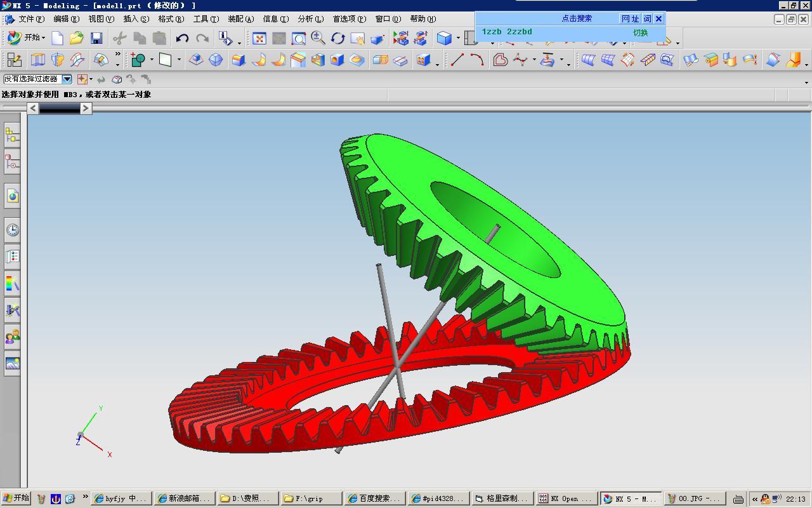Select the Zoom in/out magnifier icon
This screenshot has width=812, height=508.
pos(318,39)
